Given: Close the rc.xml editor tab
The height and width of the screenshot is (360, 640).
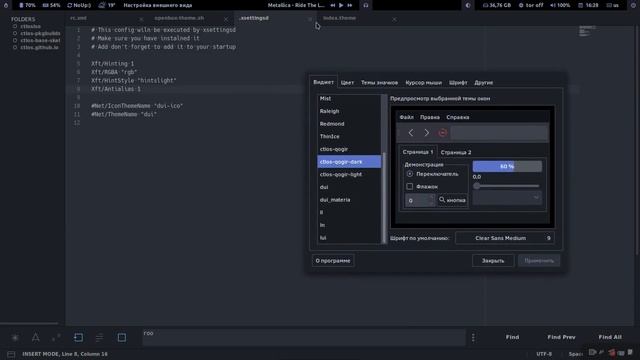Looking at the screenshot, I should tap(141, 19).
